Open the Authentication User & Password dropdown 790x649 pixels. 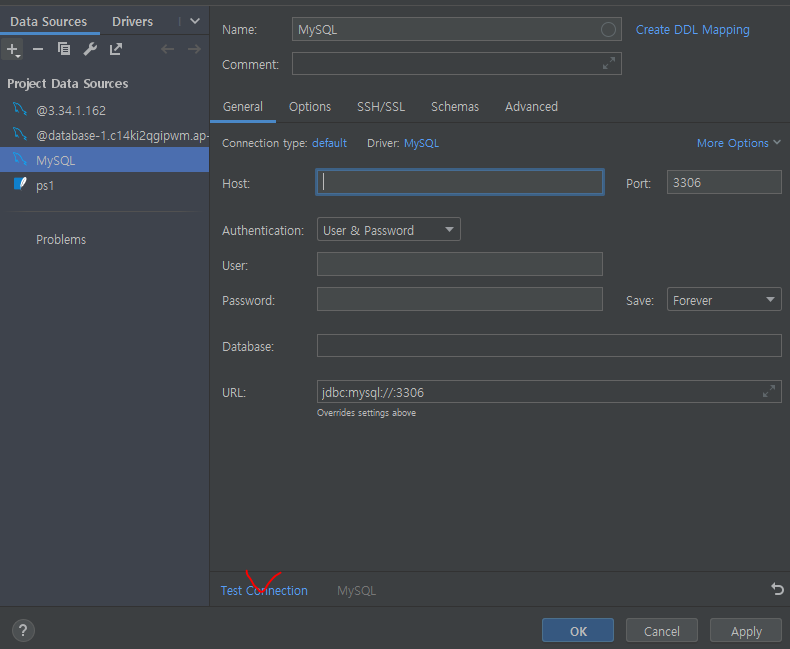coord(388,230)
